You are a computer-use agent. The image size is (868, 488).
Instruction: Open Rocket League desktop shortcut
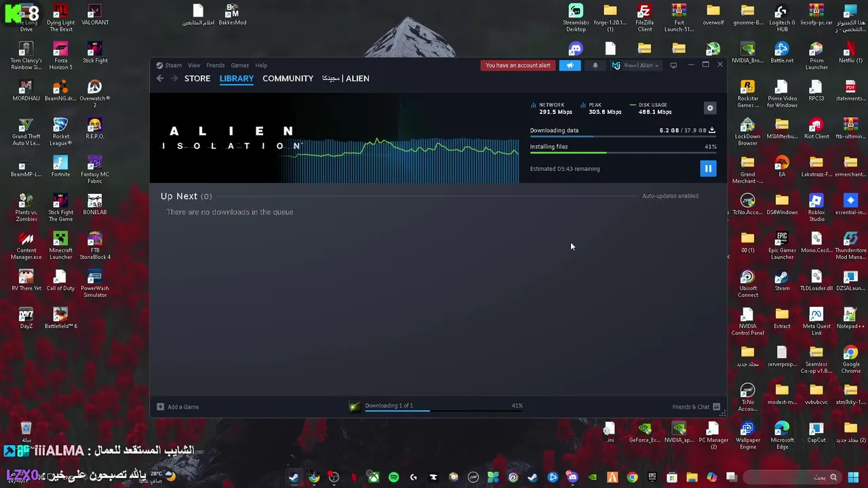[60, 131]
